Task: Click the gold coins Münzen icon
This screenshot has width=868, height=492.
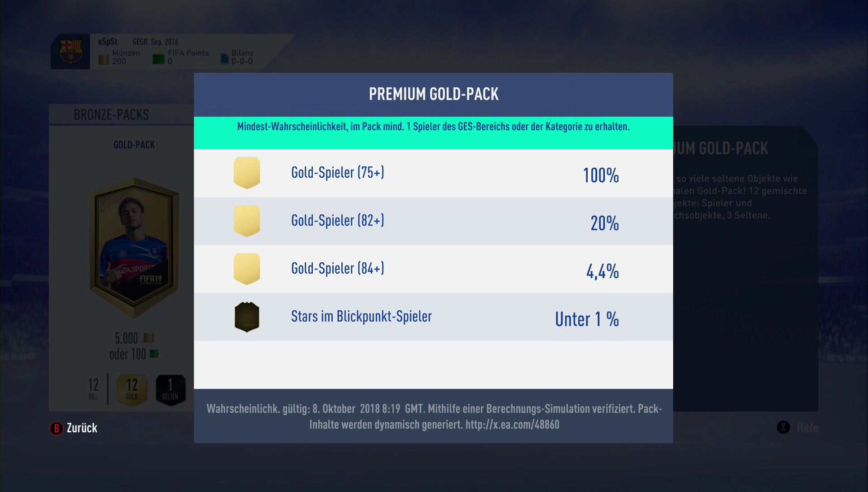Action: pyautogui.click(x=104, y=59)
